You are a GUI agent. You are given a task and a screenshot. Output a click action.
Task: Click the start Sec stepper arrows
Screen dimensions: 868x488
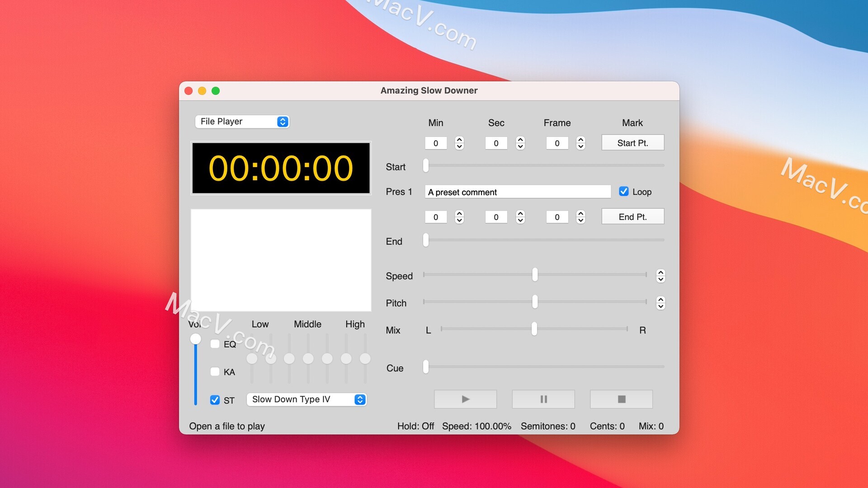tap(520, 143)
